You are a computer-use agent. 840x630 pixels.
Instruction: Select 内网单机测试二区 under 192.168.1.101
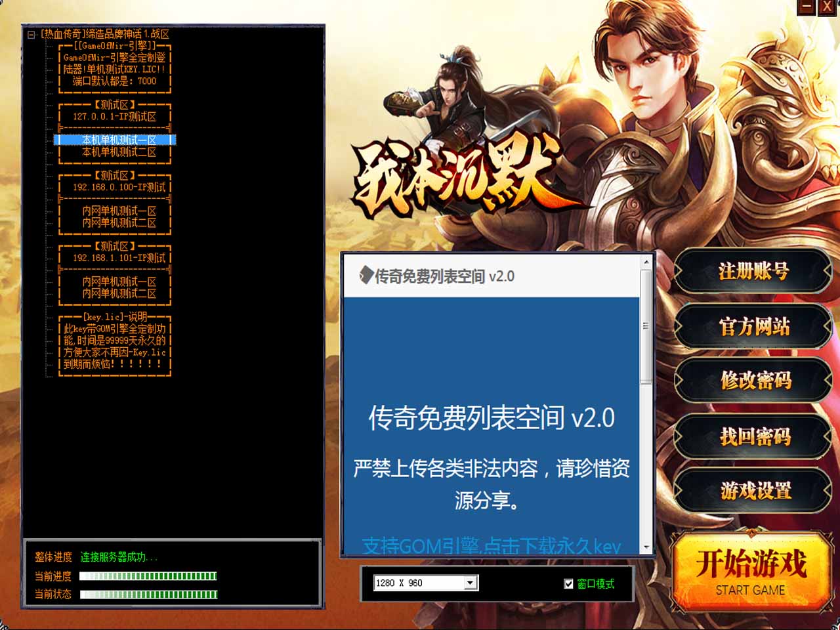coord(119,293)
